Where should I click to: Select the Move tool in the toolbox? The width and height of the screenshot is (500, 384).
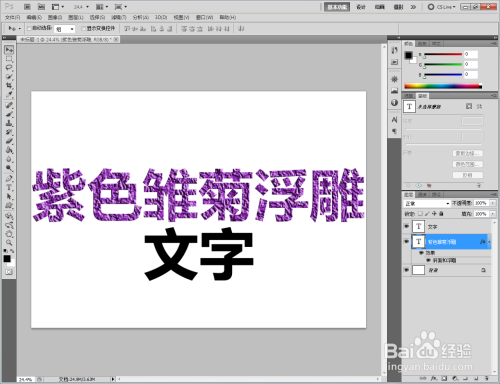point(9,50)
